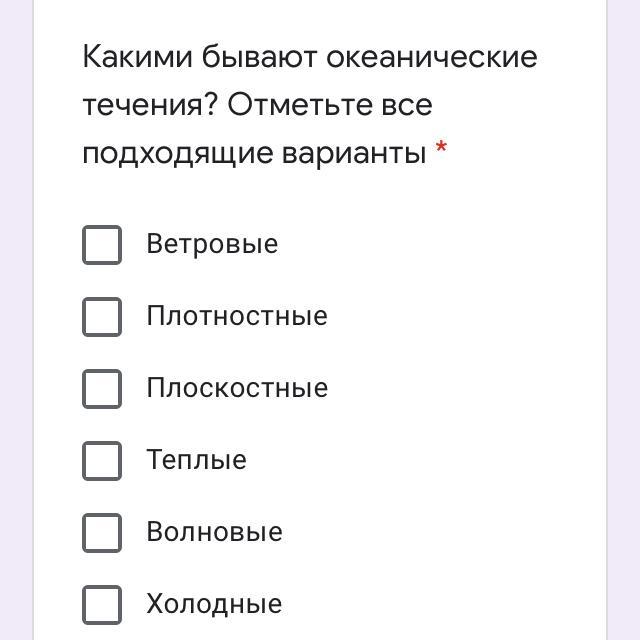Viewport: 640px width, 640px height.
Task: Click the Волновые option label
Action: (214, 533)
